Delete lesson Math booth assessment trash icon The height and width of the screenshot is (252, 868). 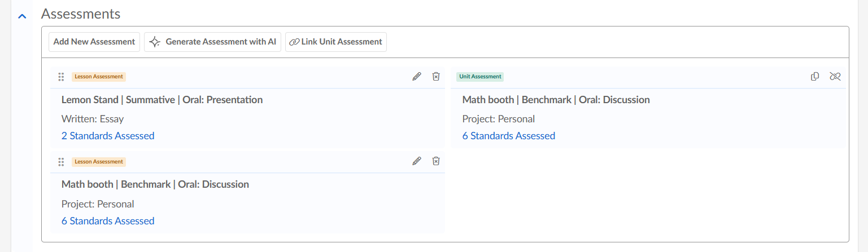436,161
